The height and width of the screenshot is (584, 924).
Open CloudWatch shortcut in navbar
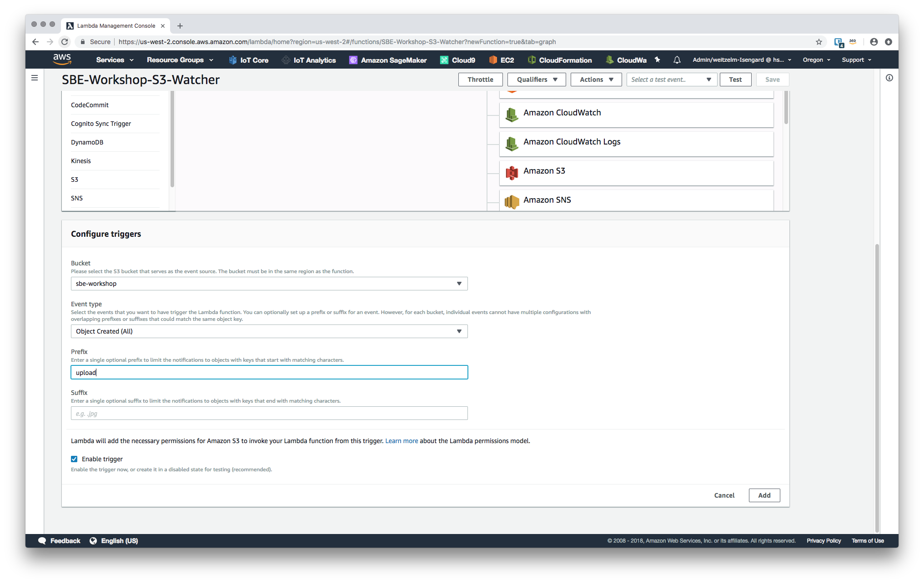626,60
